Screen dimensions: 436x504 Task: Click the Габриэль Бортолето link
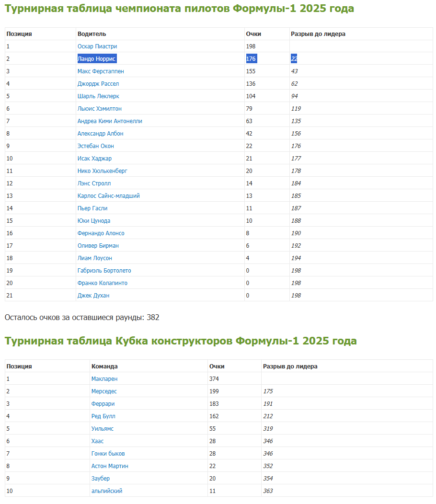[x=104, y=271]
